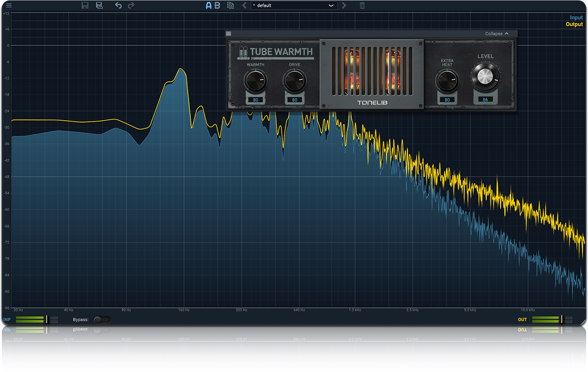
Task: Redo the last change
Action: click(131, 5)
